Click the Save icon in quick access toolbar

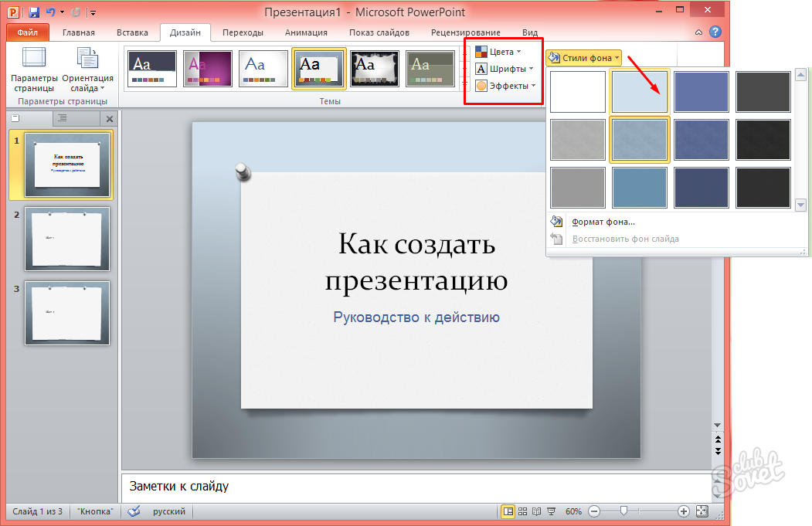pos(34,12)
